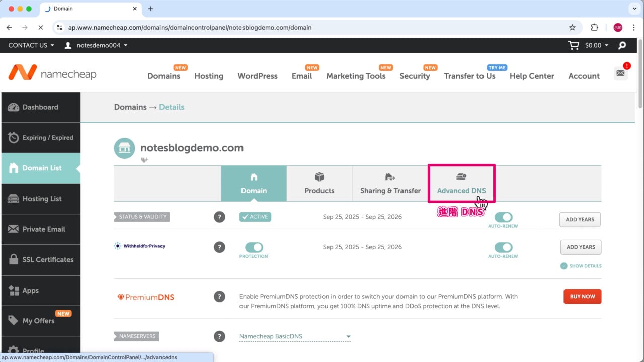Open the browser extensions puzzle icon
Screen dimensions: 644x362
pyautogui.click(x=594, y=28)
